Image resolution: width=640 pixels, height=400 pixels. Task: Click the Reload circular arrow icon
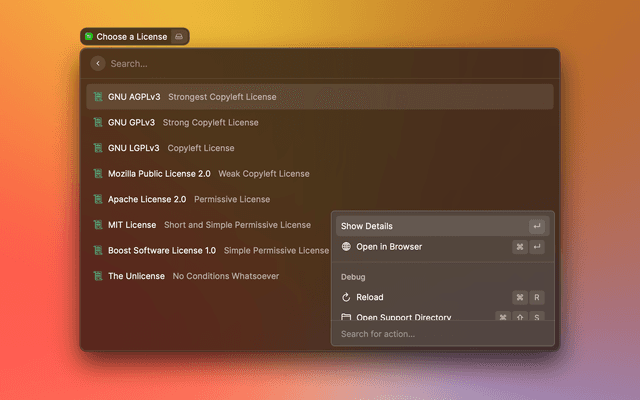346,297
